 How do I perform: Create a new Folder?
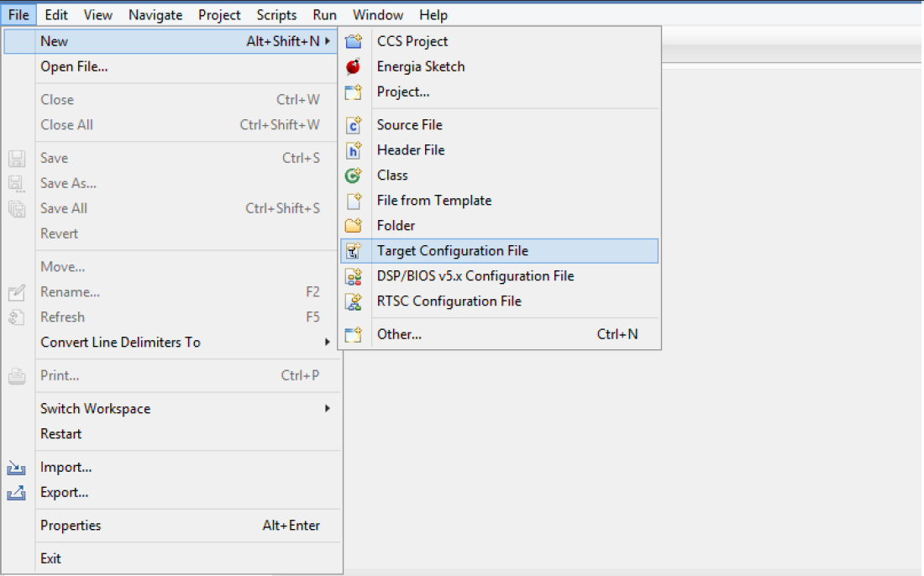[x=396, y=225]
